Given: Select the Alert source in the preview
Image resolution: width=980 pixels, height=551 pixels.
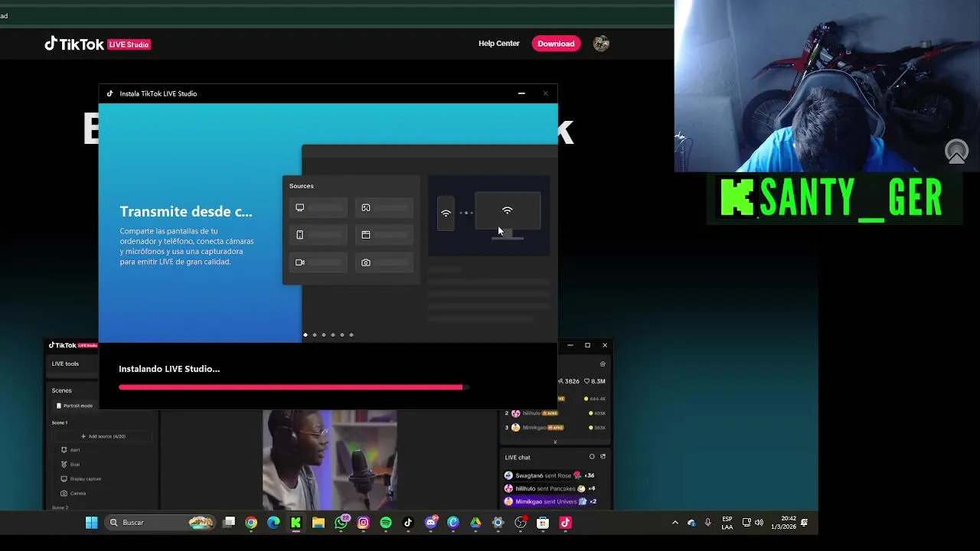Looking at the screenshot, I should point(70,450).
